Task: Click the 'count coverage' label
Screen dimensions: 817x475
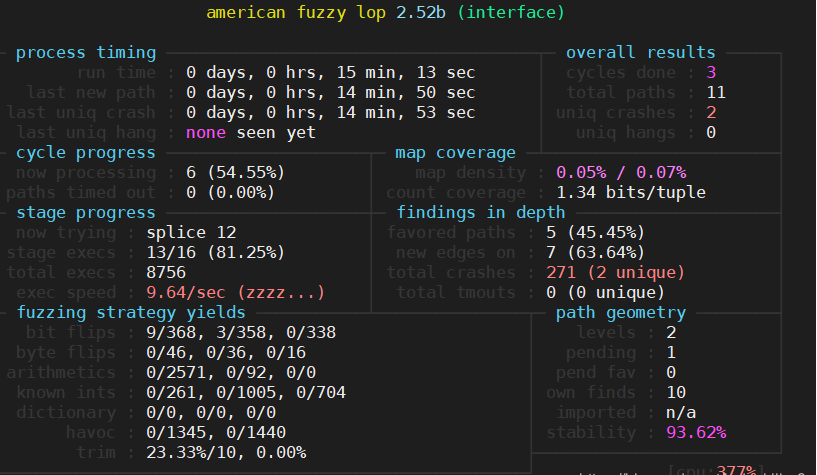Action: [456, 193]
